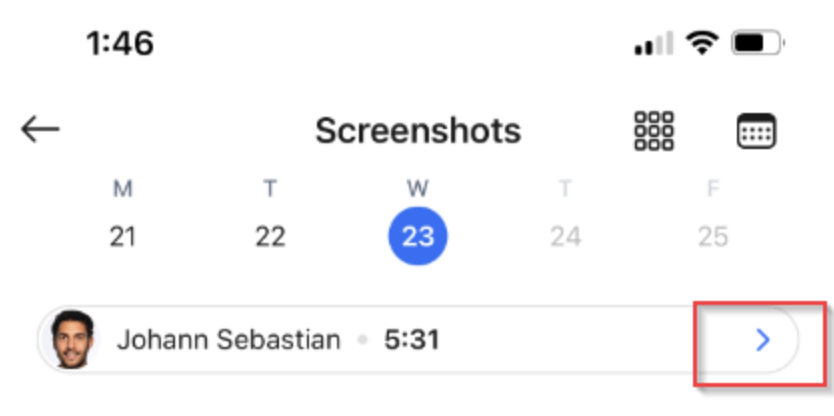Switch to the grid view icon

[x=654, y=131]
